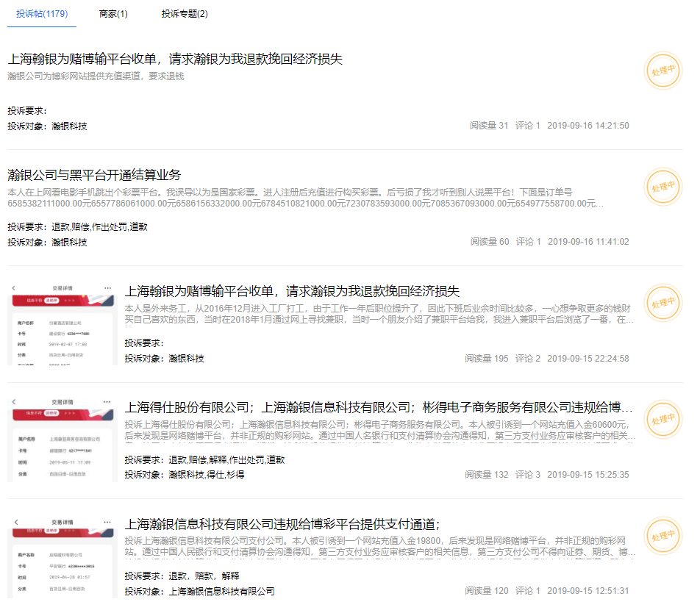Click 阅读量 132 count
This screenshot has width=700, height=613.
[x=487, y=475]
